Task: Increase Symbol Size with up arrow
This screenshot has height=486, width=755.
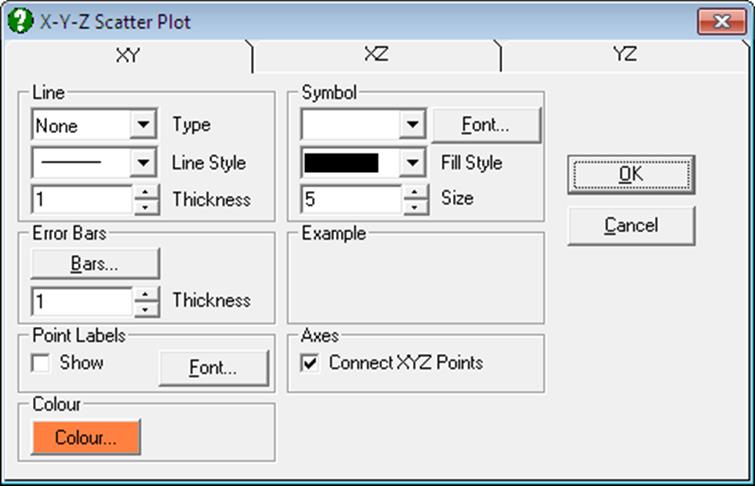Action: [x=415, y=192]
